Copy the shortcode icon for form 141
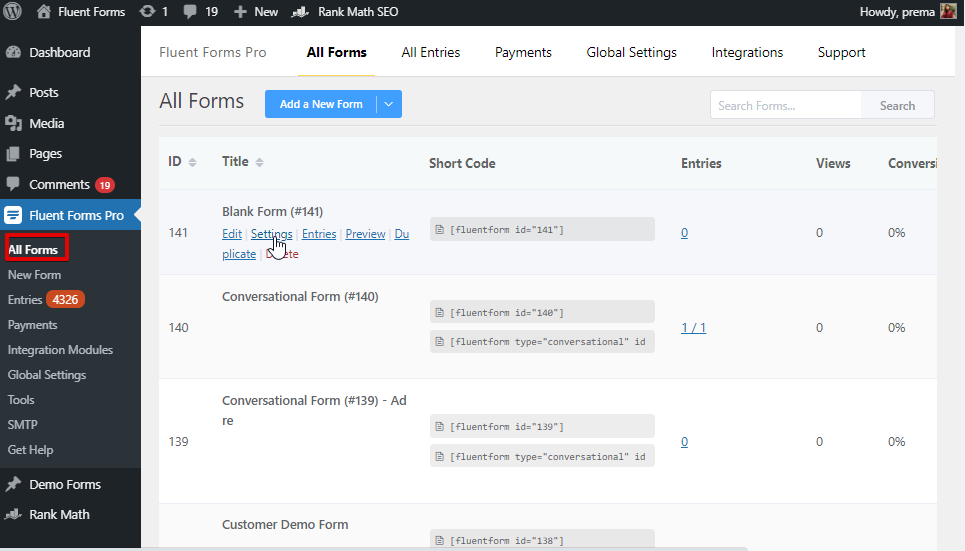Viewport: 965px width, 551px height. point(438,230)
